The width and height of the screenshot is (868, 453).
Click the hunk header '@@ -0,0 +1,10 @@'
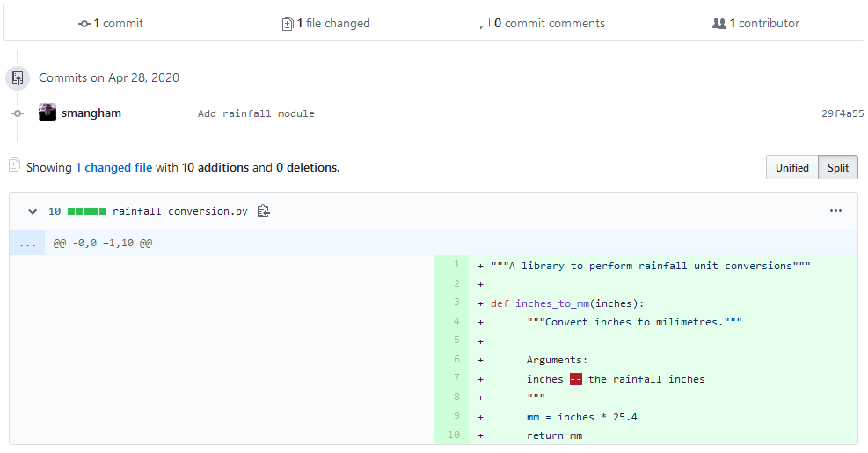[102, 243]
